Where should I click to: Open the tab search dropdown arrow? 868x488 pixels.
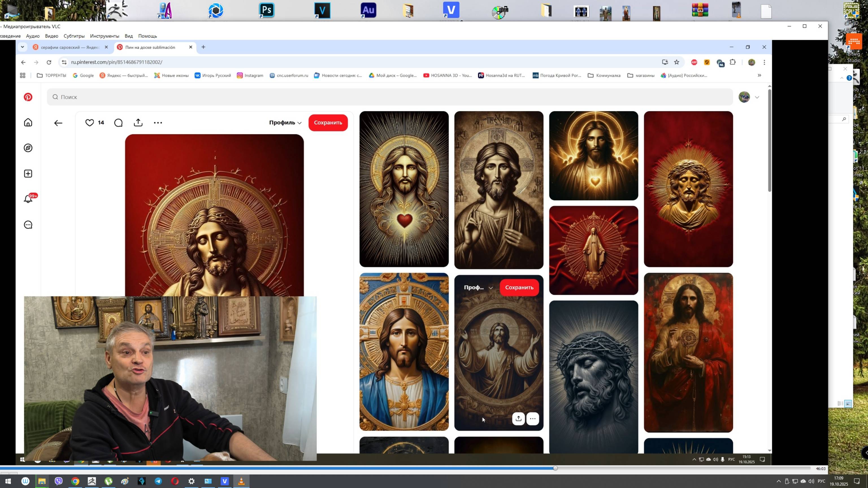point(22,47)
